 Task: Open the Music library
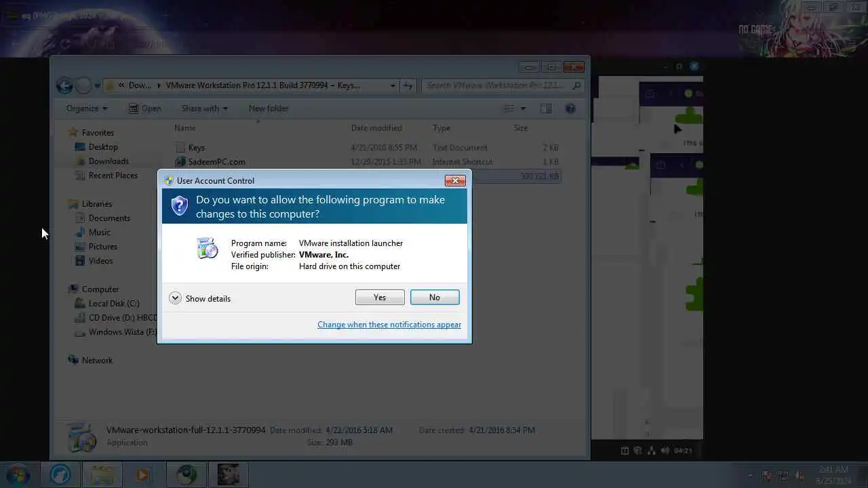point(99,232)
